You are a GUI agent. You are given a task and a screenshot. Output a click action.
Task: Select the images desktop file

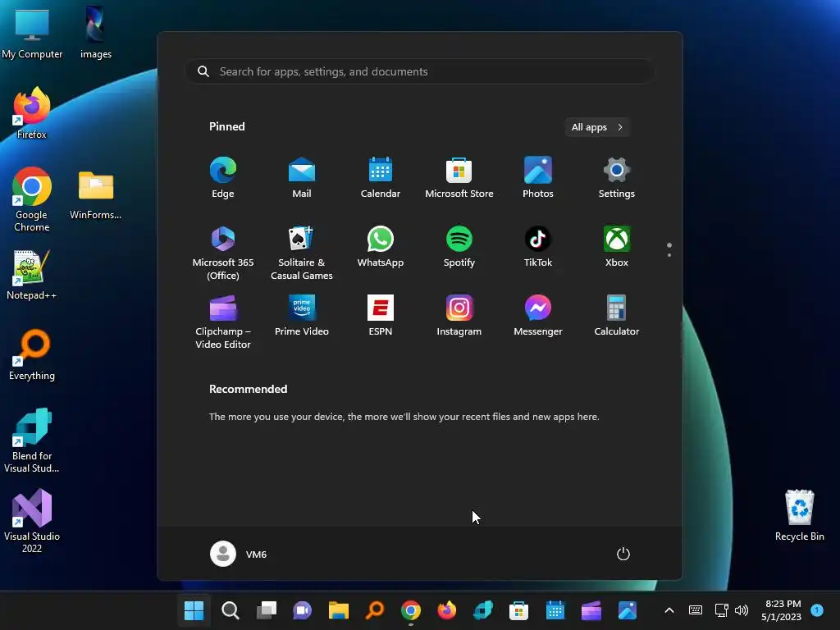coord(96,33)
